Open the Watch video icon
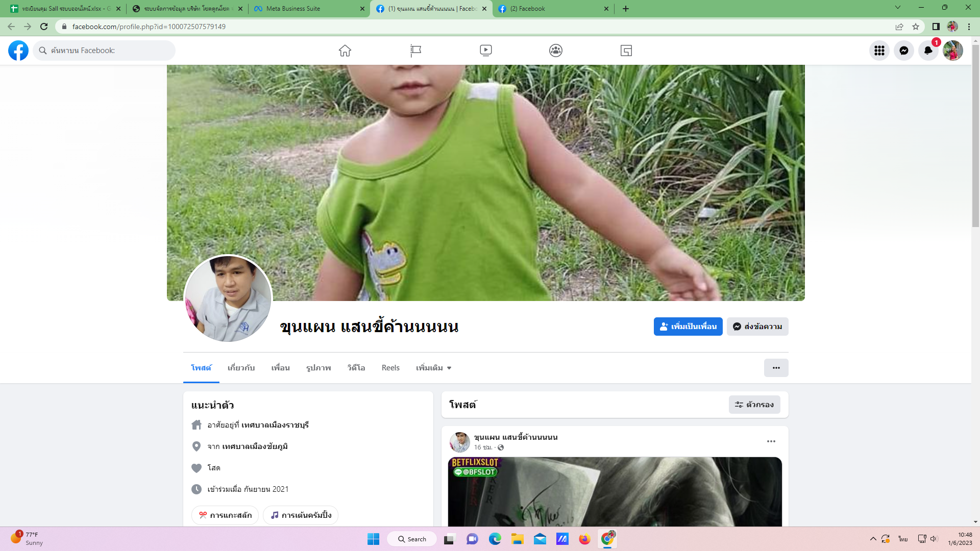 [485, 51]
